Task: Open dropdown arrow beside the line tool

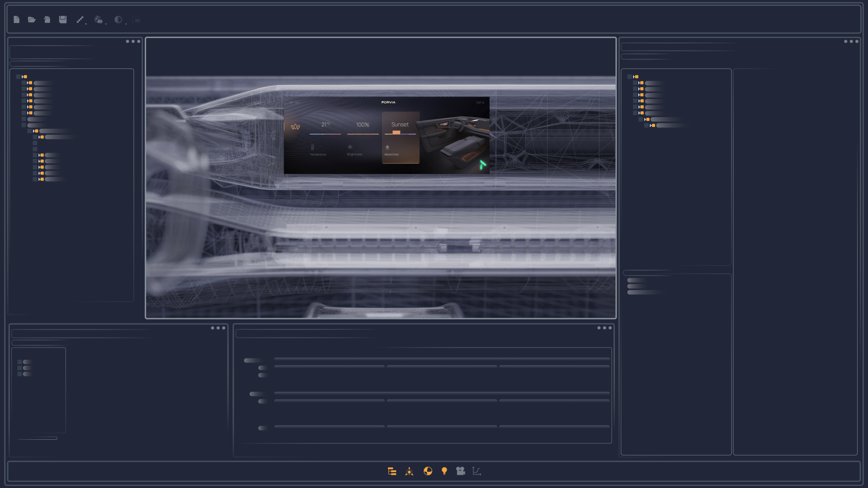Action: 86,23
